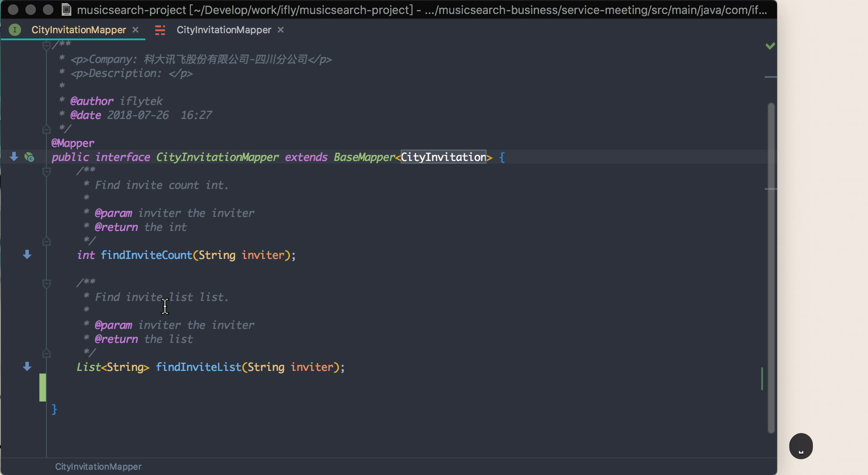Viewport: 868px width, 475px height.
Task: Click the file icon in window title
Action: (x=66, y=10)
